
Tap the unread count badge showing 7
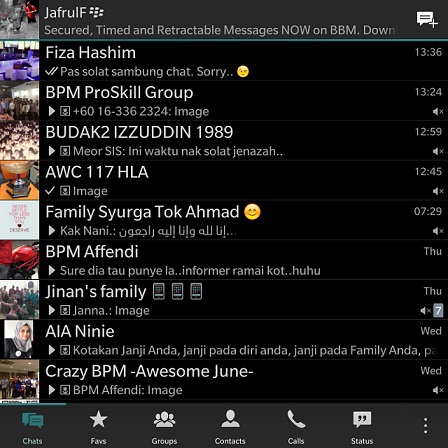(x=438, y=311)
